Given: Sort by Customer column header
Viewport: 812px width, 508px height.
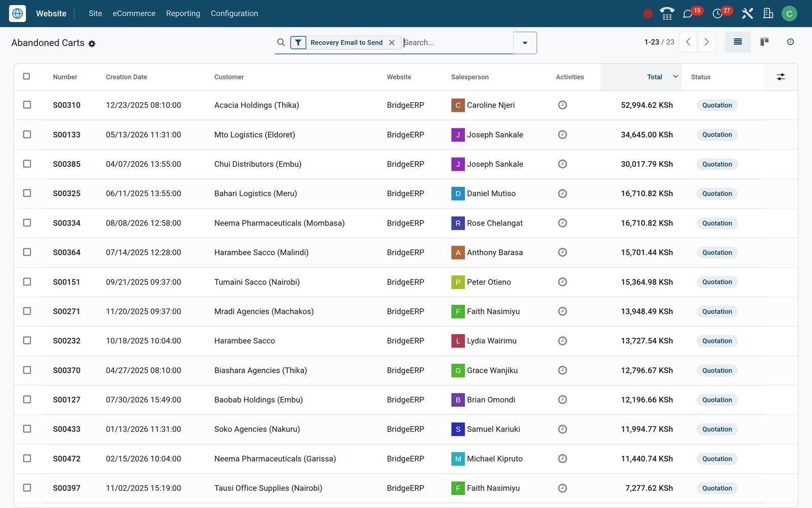Looking at the screenshot, I should (x=229, y=77).
